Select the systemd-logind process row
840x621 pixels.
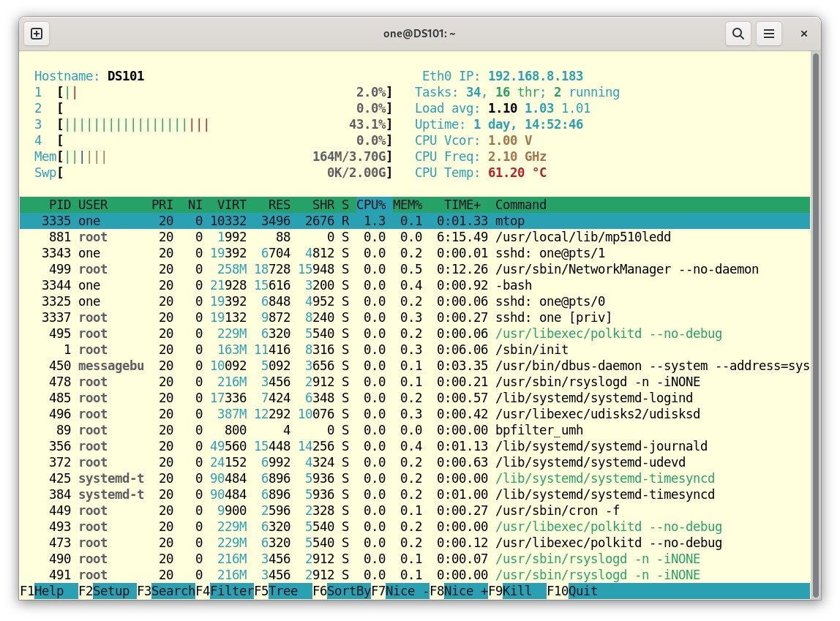[415, 398]
